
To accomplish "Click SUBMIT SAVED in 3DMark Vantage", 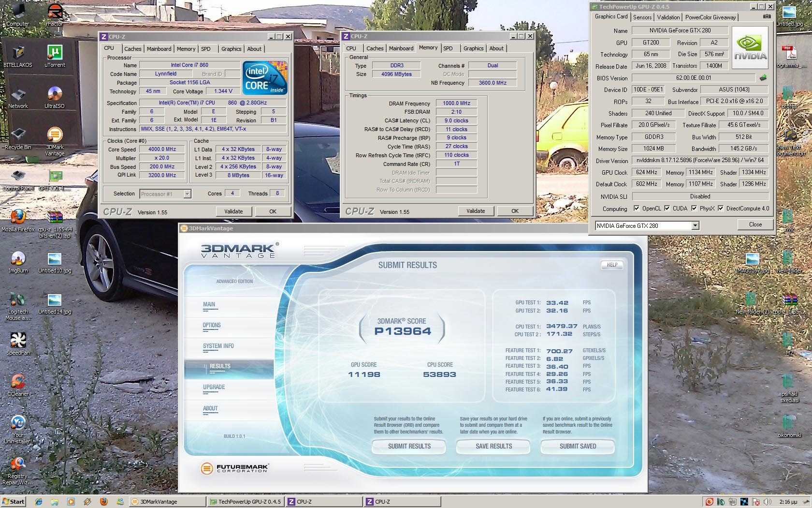I will click(x=578, y=446).
